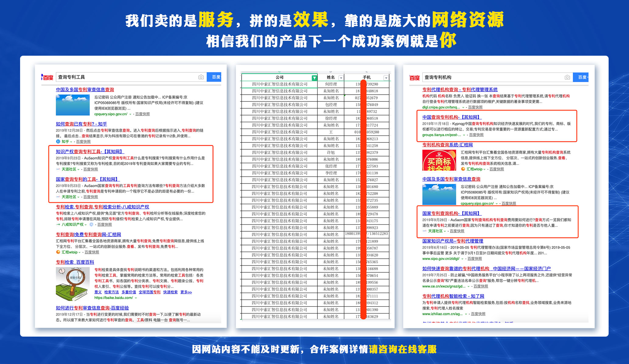The width and height of the screenshot is (629, 364).
Task: Open the red 买商标 thumbnail image
Action: pyautogui.click(x=439, y=160)
